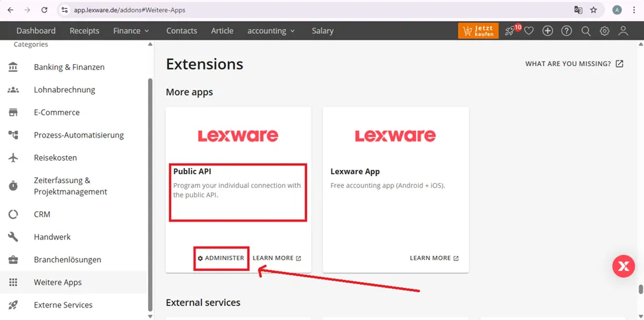Select the Reisekosten category
Image resolution: width=644 pixels, height=320 pixels.
coord(74,157)
